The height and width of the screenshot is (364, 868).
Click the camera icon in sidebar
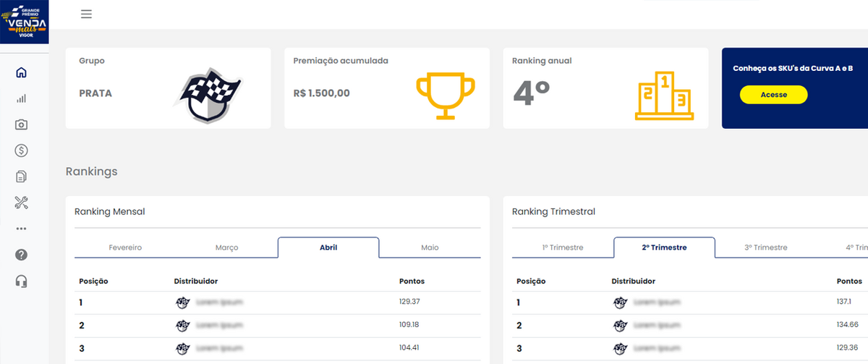21,124
